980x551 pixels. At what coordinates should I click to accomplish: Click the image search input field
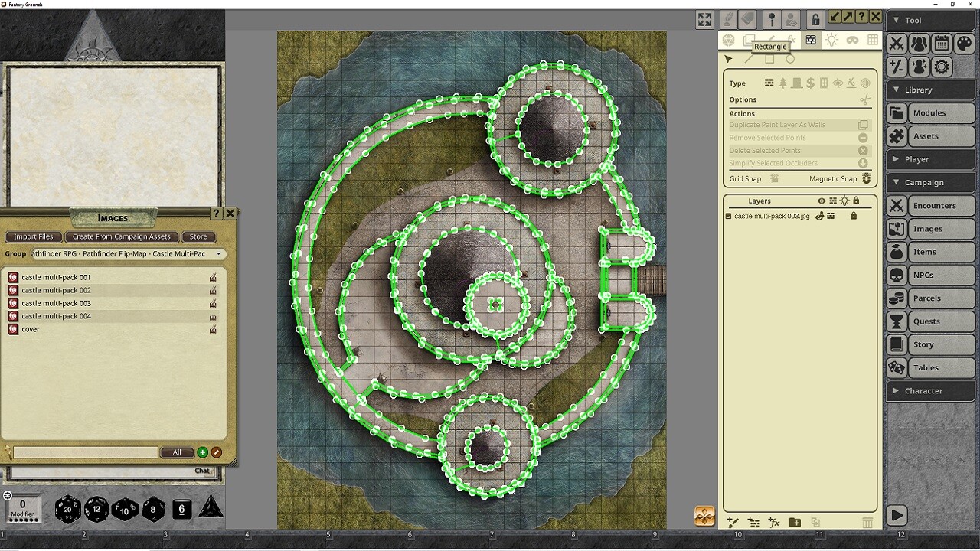click(x=84, y=452)
